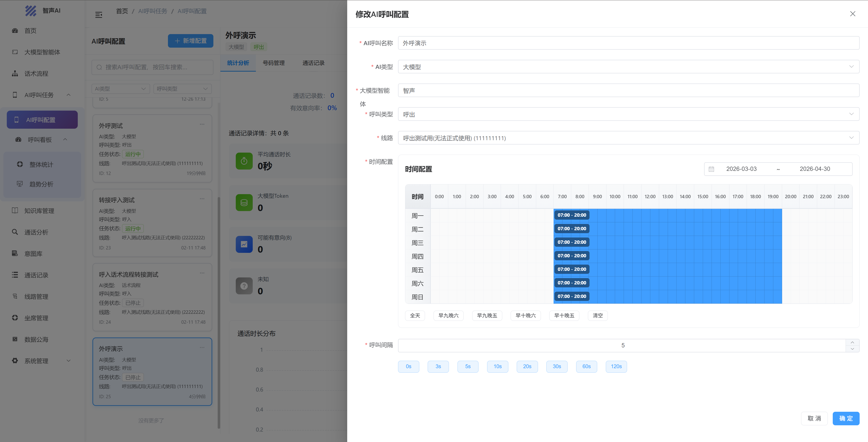Click the 清空 clear schedule button
The width and height of the screenshot is (868, 442).
point(597,315)
